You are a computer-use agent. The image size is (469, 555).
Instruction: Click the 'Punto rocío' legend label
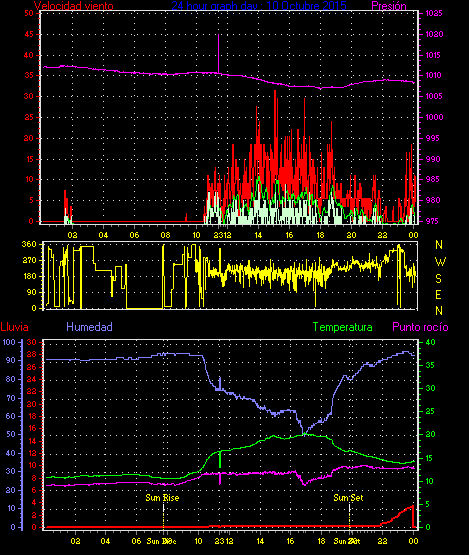[420, 327]
